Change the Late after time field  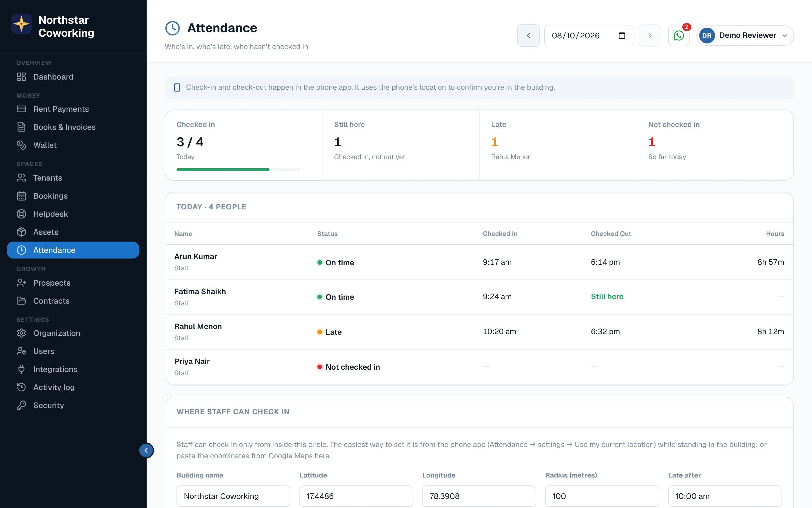pyautogui.click(x=725, y=496)
